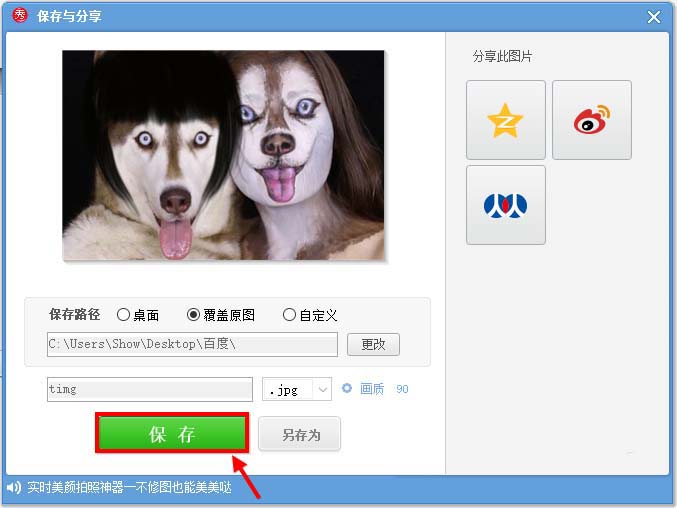677x508 pixels.
Task: Click the Meitu Xiuxiu logo in title bar
Action: point(20,16)
